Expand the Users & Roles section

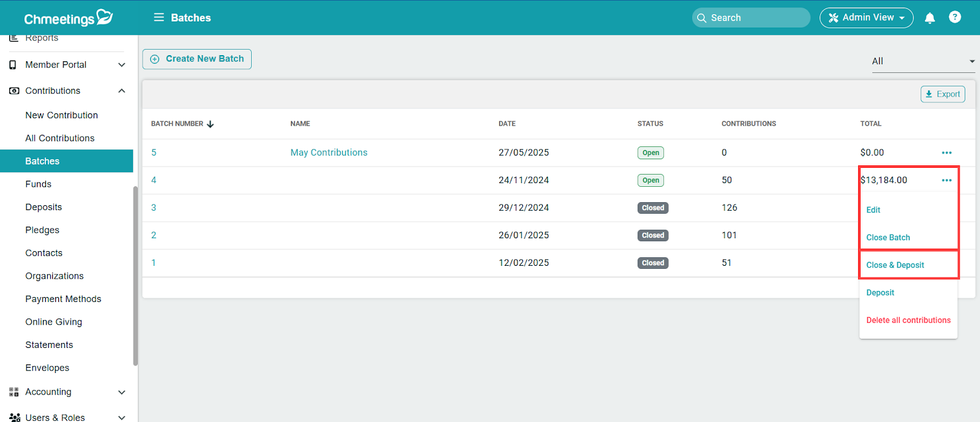(121, 418)
